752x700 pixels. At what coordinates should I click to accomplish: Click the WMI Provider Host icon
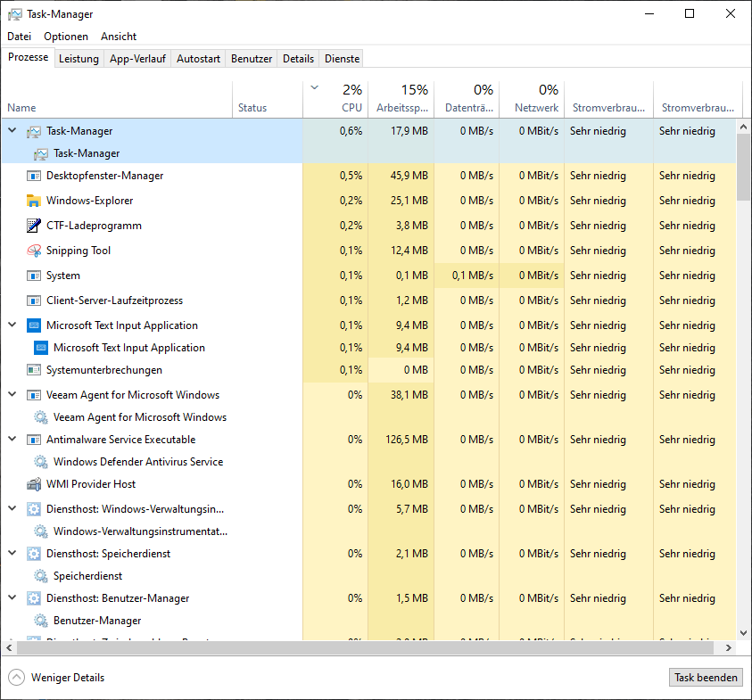tap(34, 483)
